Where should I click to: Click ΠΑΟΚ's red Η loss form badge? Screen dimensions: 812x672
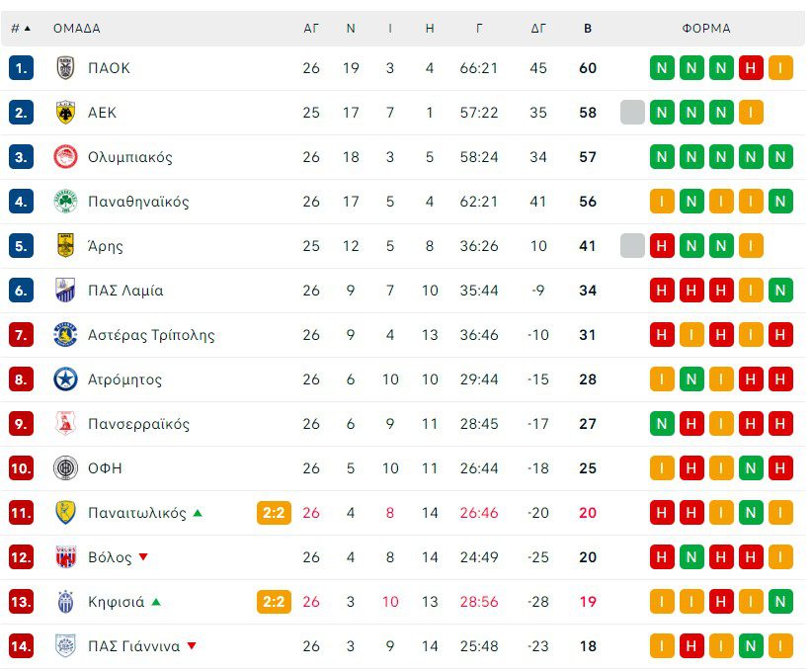coord(751,68)
